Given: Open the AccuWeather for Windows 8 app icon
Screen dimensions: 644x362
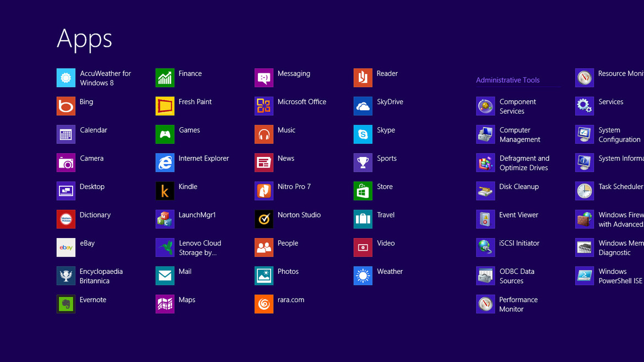Looking at the screenshot, I should pos(66,78).
